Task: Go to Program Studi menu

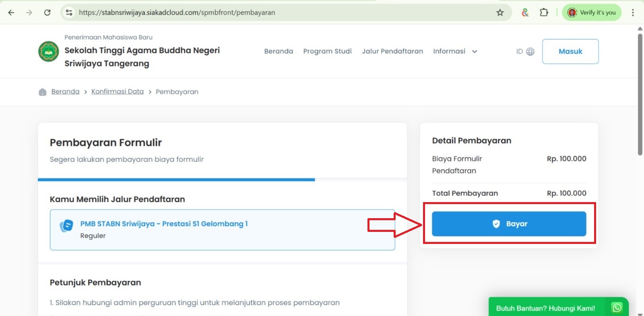Action: (327, 52)
